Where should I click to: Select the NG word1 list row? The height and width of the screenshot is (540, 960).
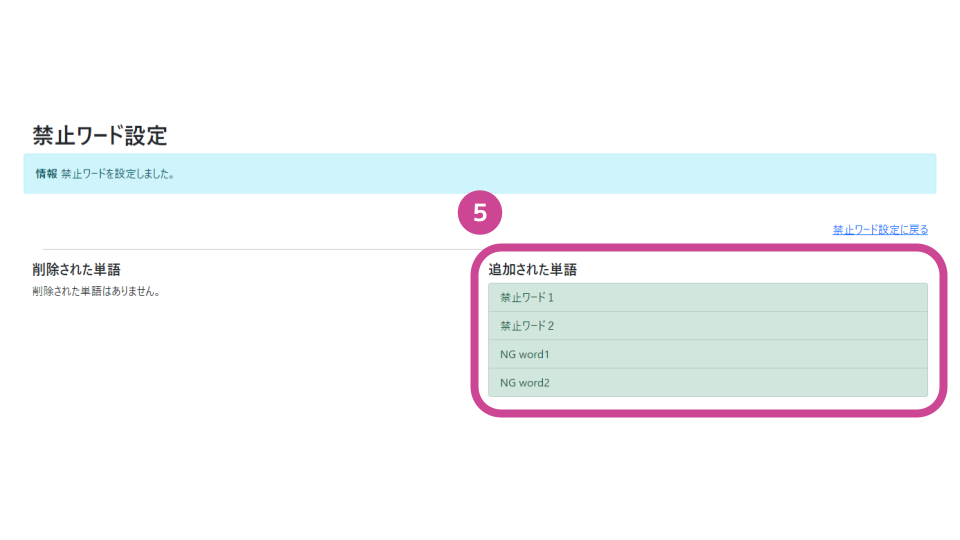[x=708, y=354]
